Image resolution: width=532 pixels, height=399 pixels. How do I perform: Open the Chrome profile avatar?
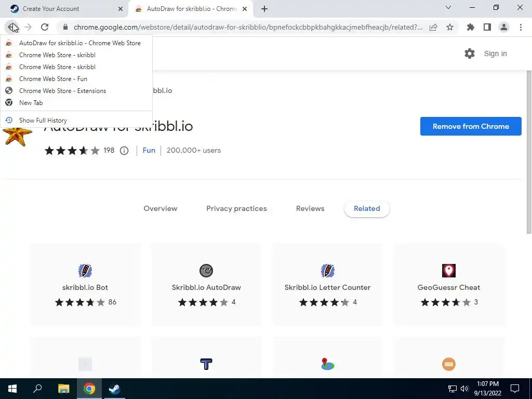[504, 27]
